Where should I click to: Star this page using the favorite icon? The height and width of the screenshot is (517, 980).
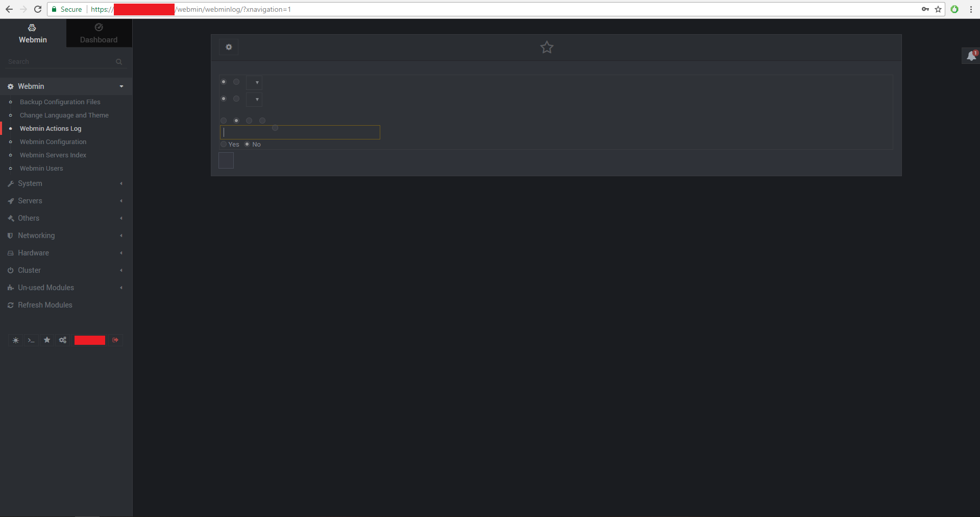[x=546, y=48]
